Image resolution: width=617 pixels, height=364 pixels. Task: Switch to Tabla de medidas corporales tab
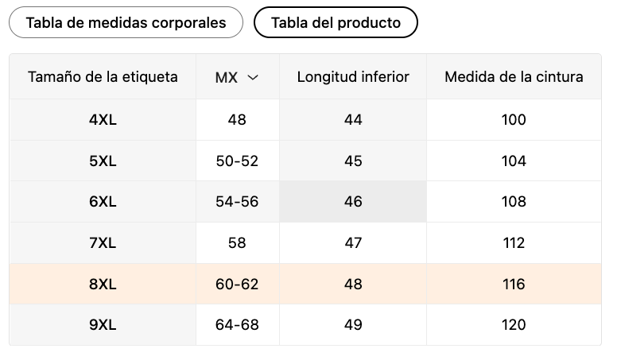tap(126, 22)
